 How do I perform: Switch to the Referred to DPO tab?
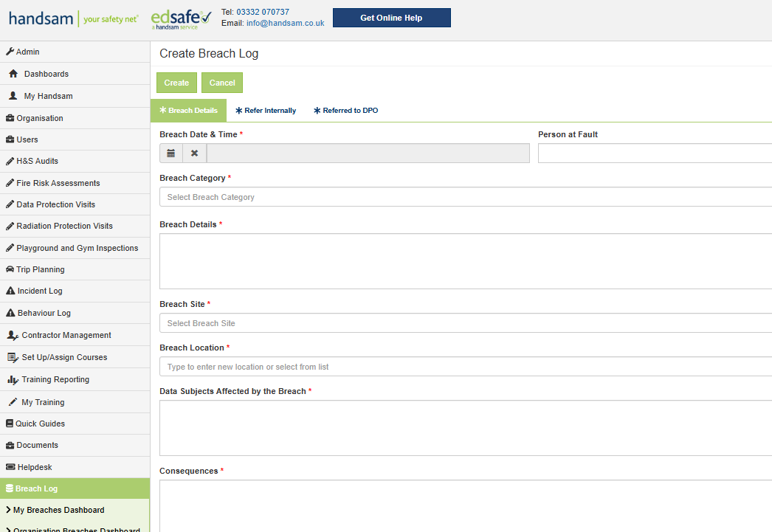[x=345, y=110]
